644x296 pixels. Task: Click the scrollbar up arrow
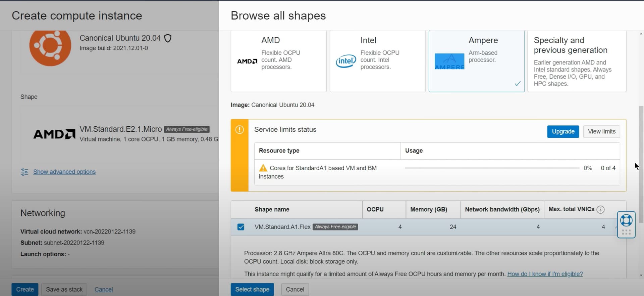641,34
